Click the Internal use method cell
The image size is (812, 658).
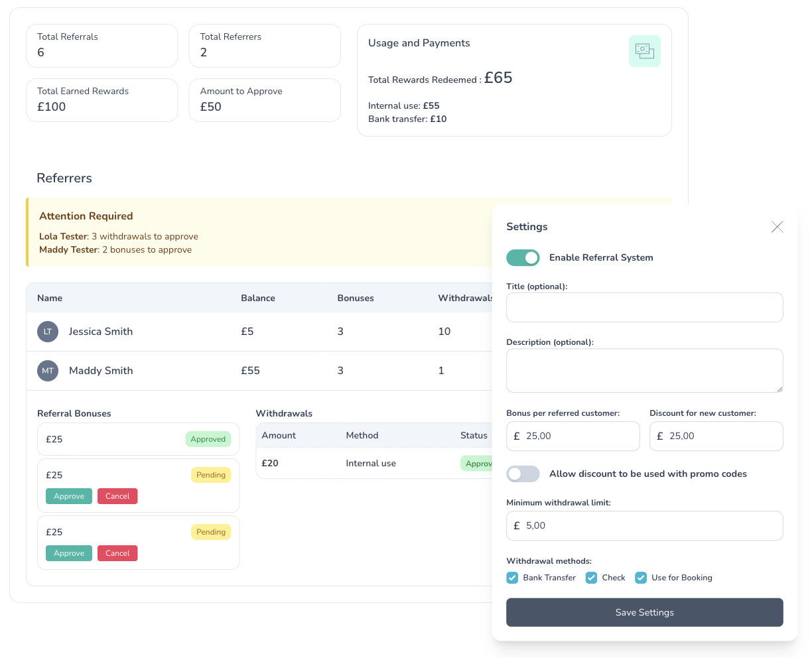[x=371, y=463]
